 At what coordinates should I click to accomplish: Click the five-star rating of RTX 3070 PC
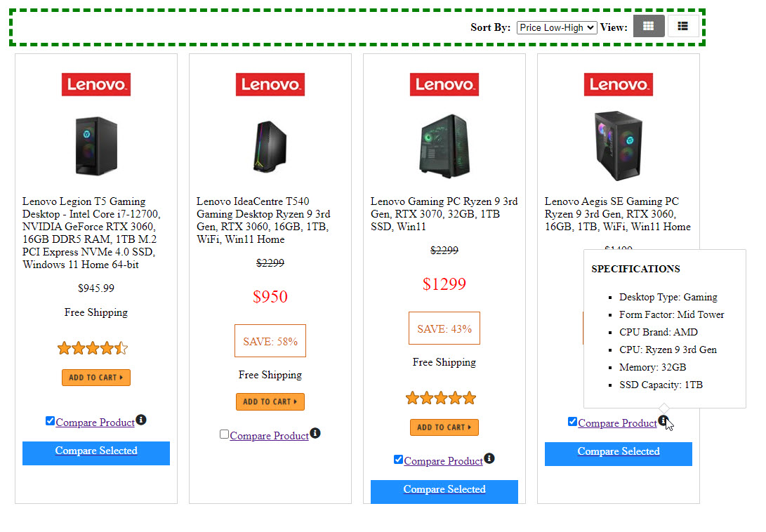point(441,398)
